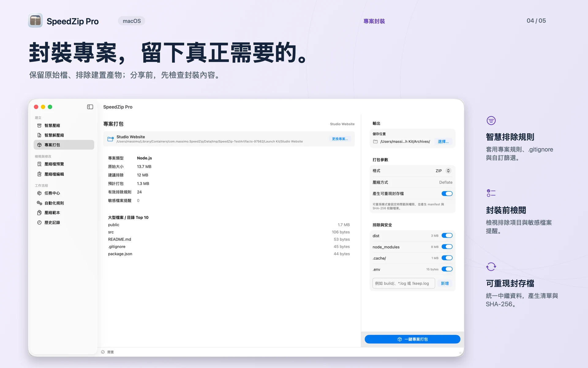Toggle the dist exclusion switch
This screenshot has width=588, height=368.
click(447, 236)
